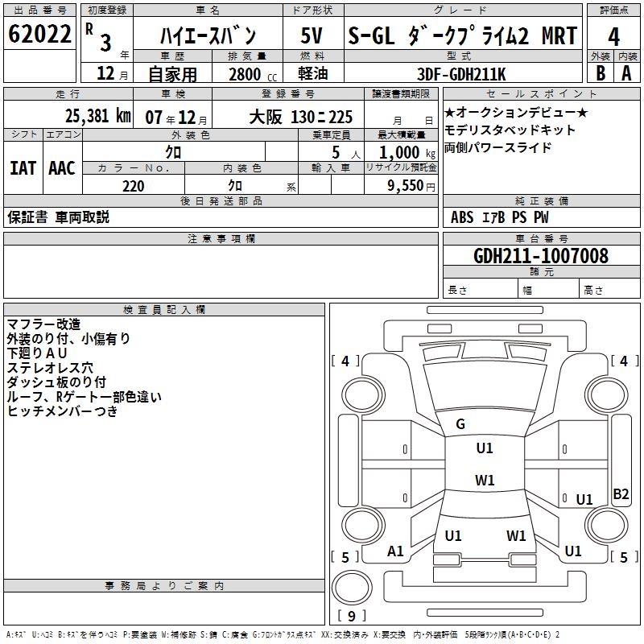Click the 両側パワースライド sales point line
644x644 pixels.
[x=498, y=147]
